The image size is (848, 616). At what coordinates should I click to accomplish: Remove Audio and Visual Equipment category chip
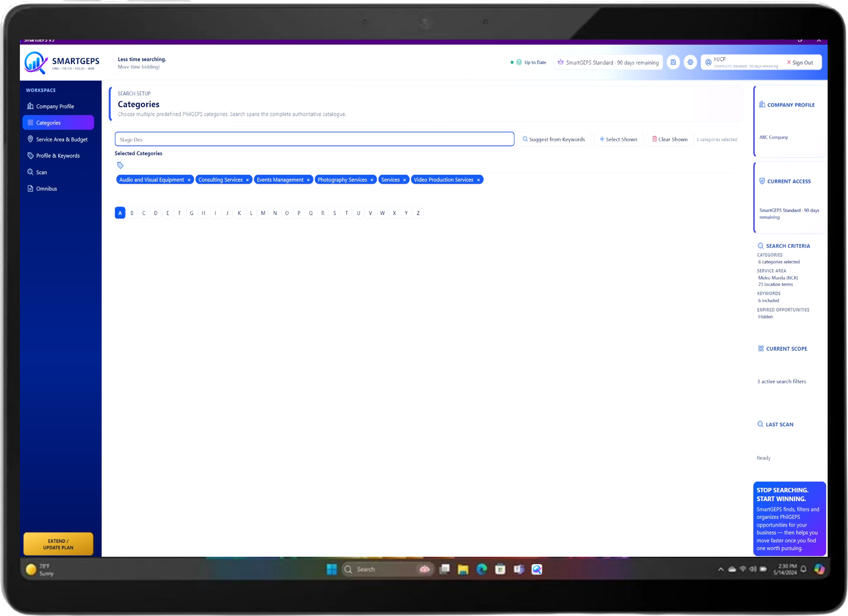tap(189, 180)
